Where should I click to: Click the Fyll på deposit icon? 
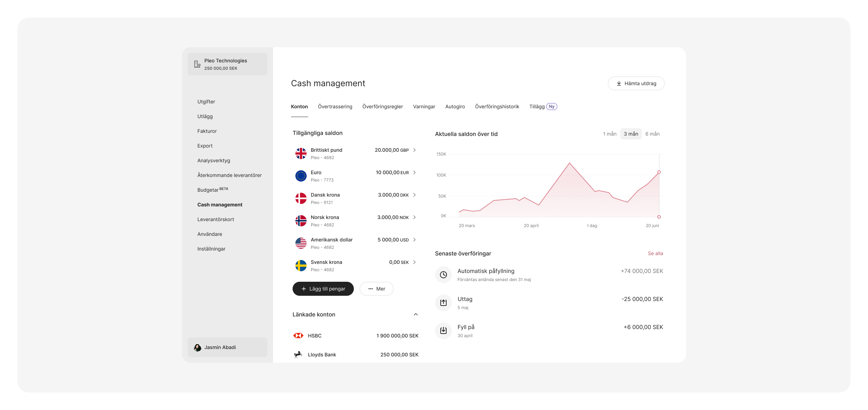[443, 330]
